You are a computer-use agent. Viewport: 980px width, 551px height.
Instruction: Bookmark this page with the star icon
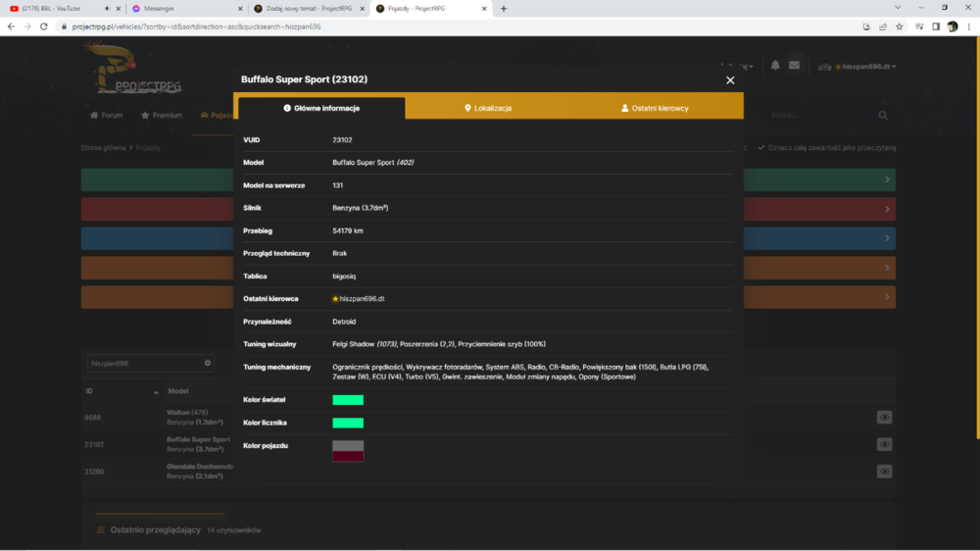click(900, 26)
